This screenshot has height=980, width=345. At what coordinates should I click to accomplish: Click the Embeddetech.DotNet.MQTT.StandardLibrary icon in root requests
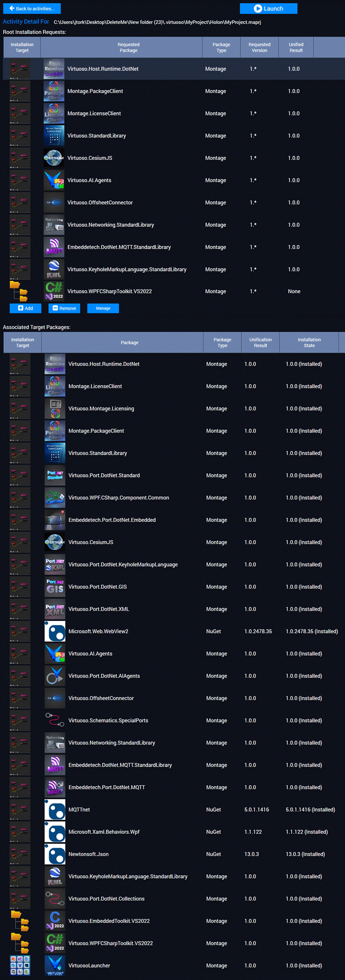tap(54, 247)
